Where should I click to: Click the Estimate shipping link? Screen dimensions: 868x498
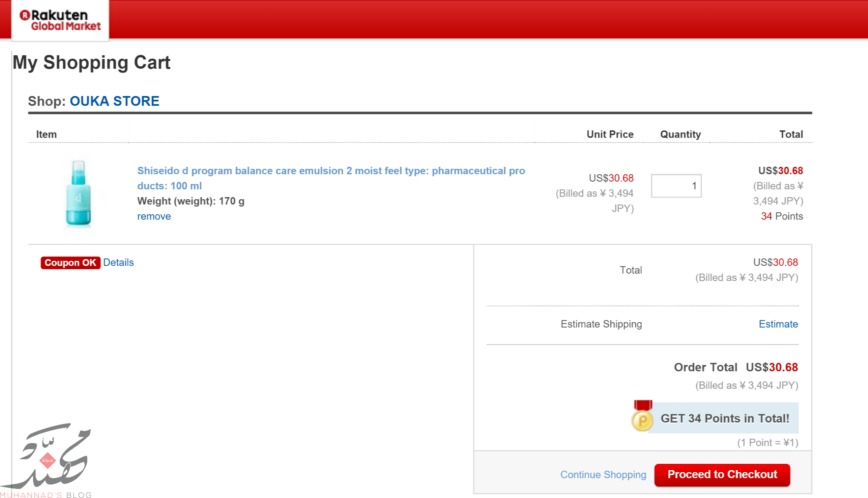coord(778,323)
